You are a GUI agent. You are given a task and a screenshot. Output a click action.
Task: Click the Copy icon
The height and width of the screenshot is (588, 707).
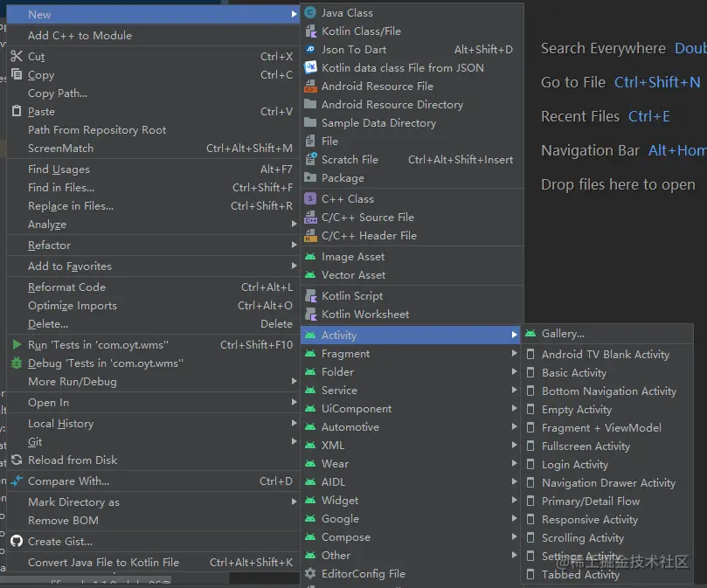[17, 74]
